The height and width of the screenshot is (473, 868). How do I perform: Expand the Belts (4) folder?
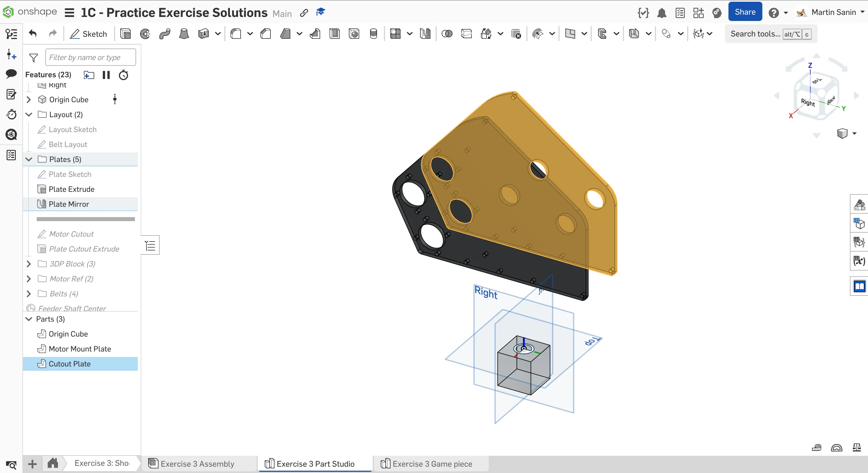pos(29,294)
